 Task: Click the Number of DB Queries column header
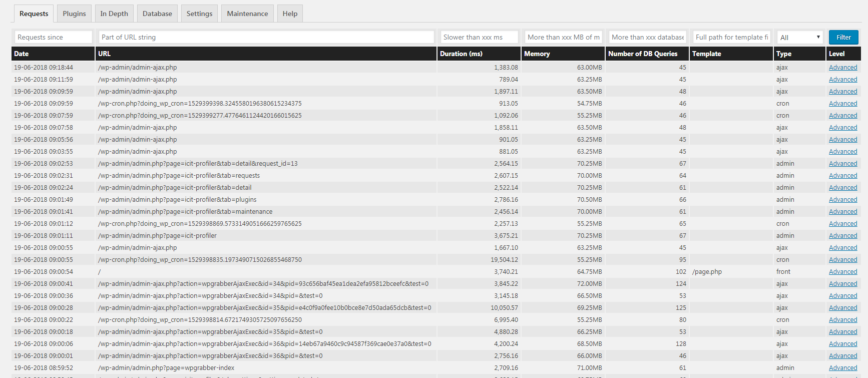(x=643, y=54)
